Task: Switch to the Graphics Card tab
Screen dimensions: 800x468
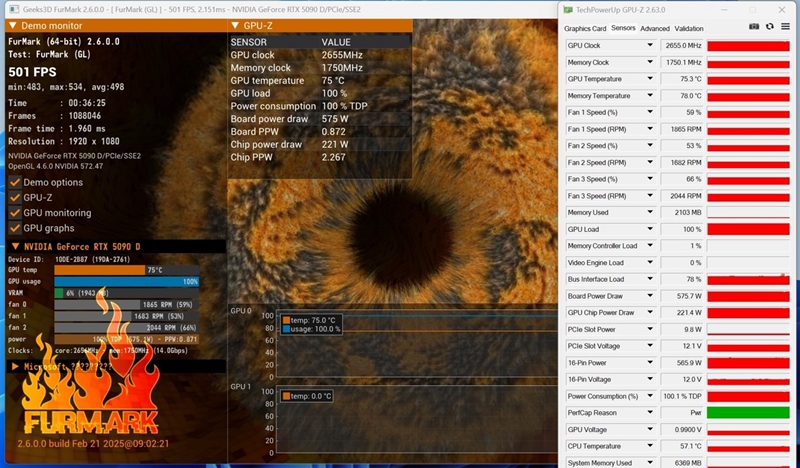Action: pos(584,29)
